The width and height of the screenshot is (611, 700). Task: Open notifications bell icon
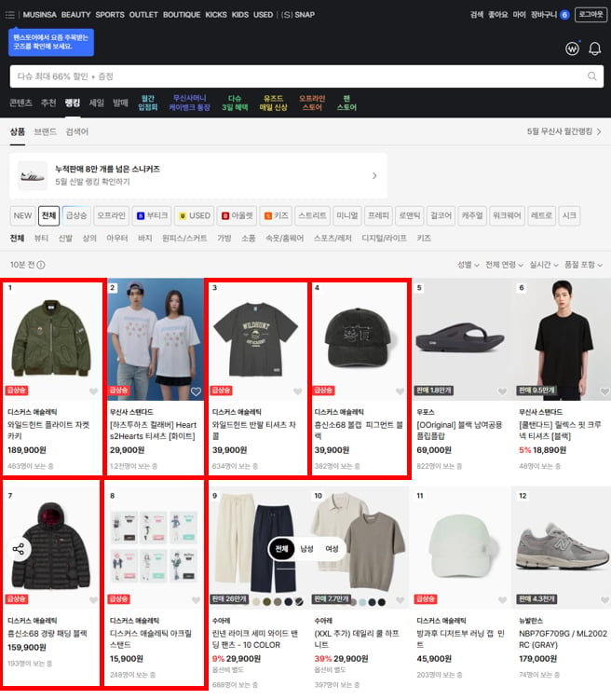(594, 48)
